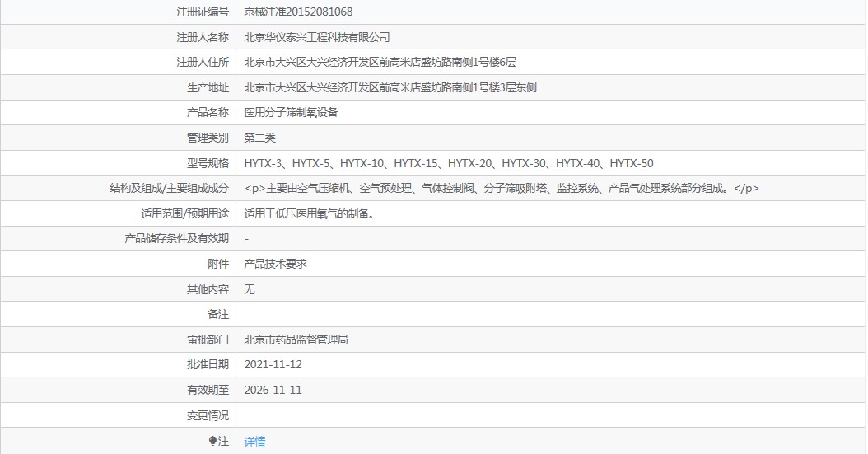Screen dimensions: 868x454
Task: Click the 注册证编号 label cell
Action: [x=119, y=12]
